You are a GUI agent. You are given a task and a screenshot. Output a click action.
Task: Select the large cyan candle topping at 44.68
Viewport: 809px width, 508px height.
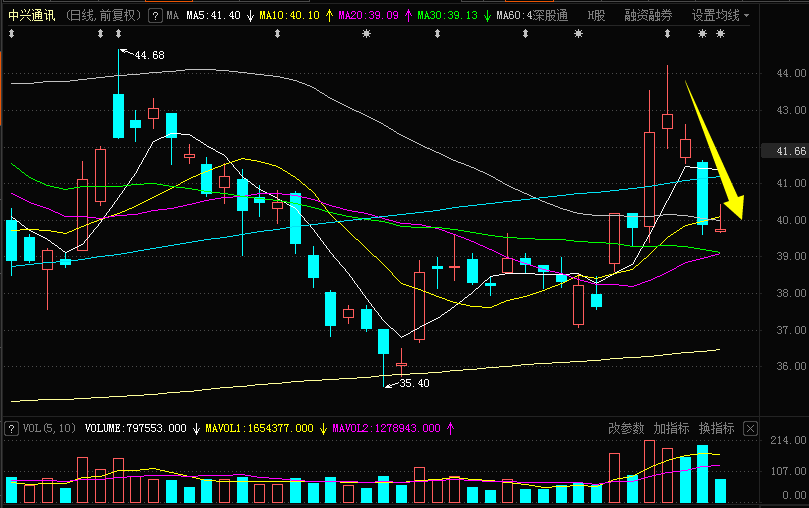click(119, 116)
